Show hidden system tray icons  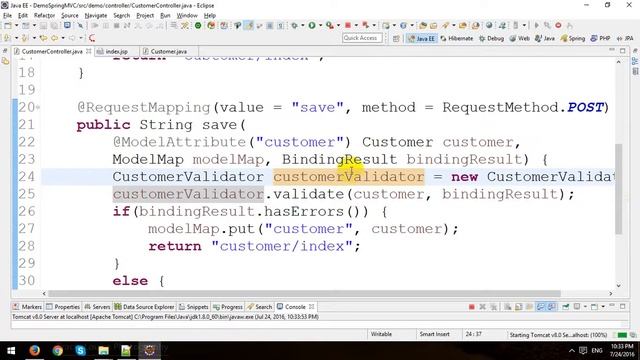pyautogui.click(x=571, y=351)
